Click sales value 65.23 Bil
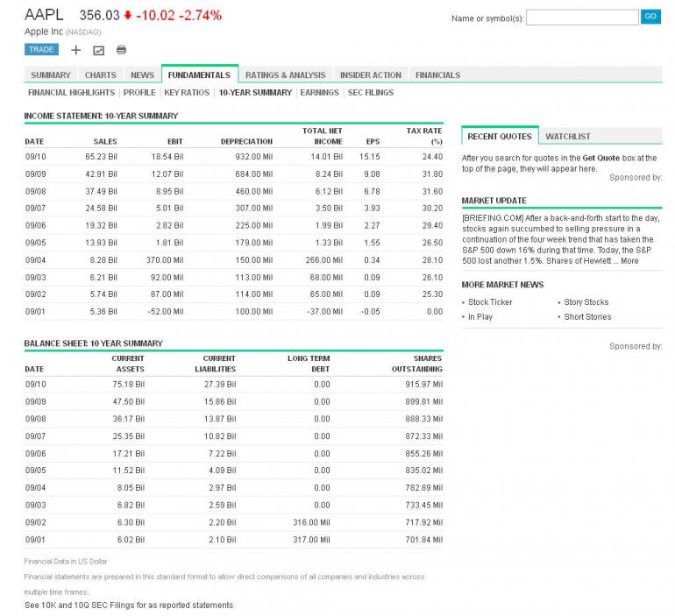The width and height of the screenshot is (675, 616). 101,157
